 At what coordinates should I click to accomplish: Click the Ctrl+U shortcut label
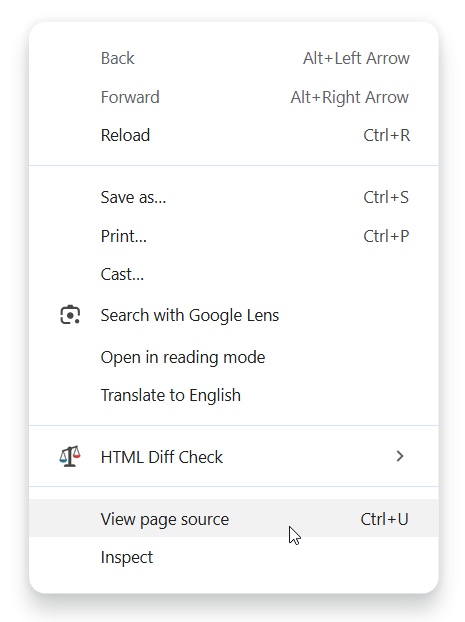coord(384,519)
